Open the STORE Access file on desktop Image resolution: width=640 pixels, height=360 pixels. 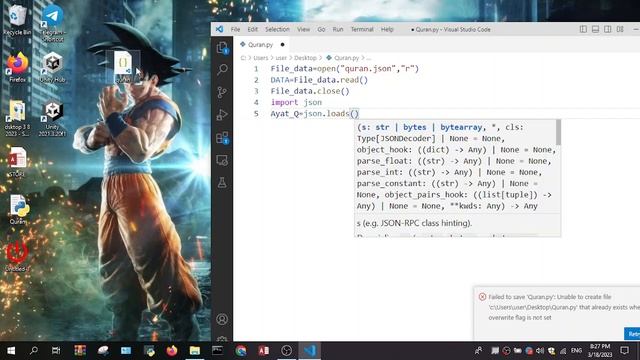17,162
